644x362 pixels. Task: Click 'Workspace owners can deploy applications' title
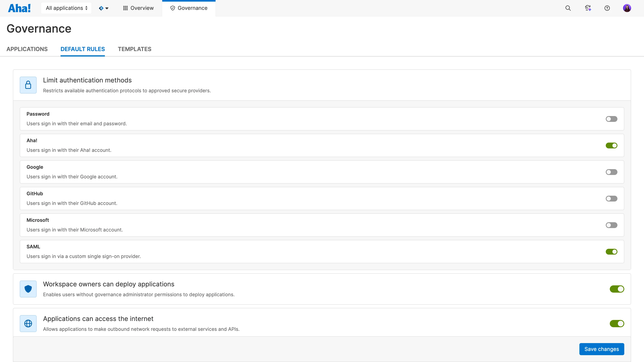tap(109, 284)
